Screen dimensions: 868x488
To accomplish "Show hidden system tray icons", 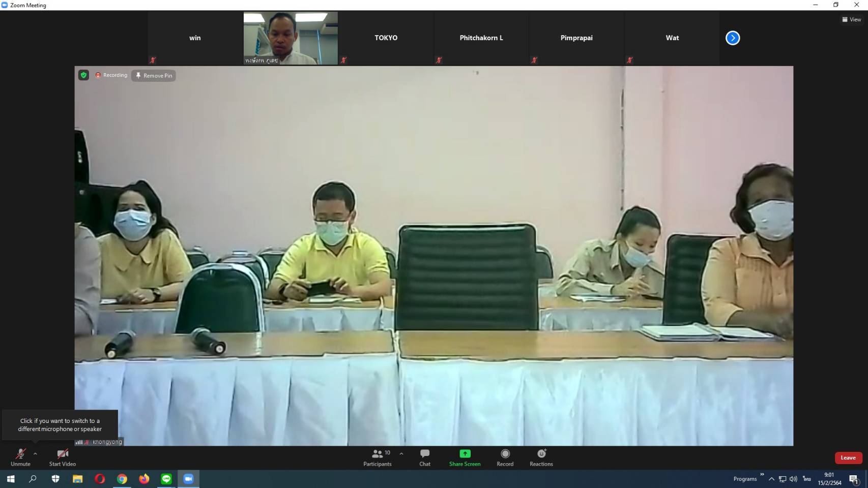I will pyautogui.click(x=771, y=479).
